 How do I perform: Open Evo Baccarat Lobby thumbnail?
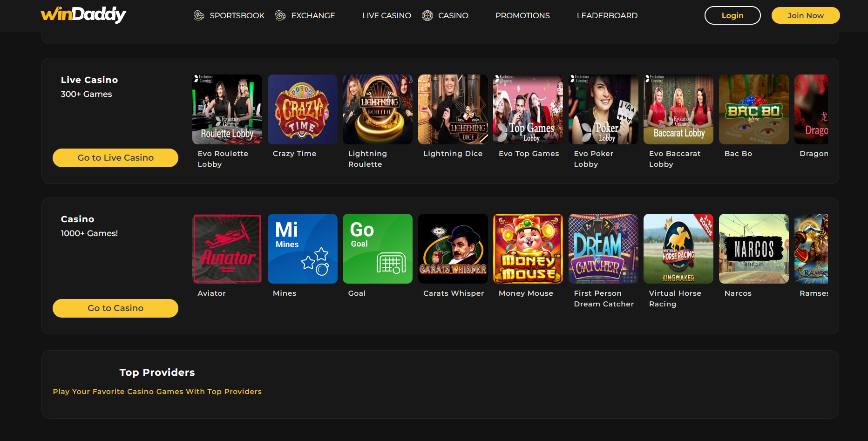(678, 109)
